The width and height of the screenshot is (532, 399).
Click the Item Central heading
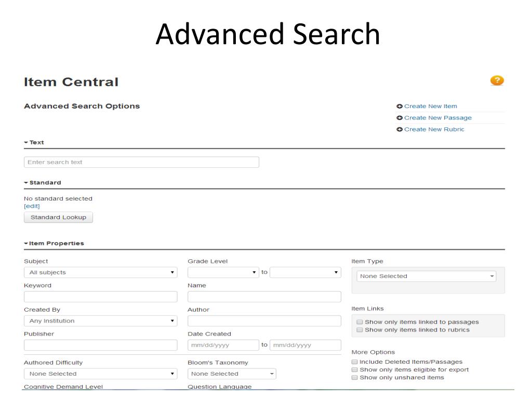tap(71, 82)
